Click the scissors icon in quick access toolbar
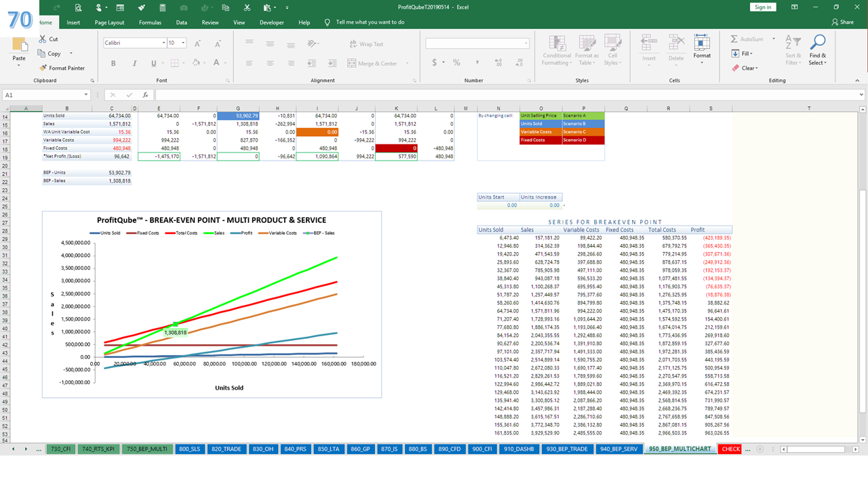The height and width of the screenshot is (488, 868). [247, 7]
